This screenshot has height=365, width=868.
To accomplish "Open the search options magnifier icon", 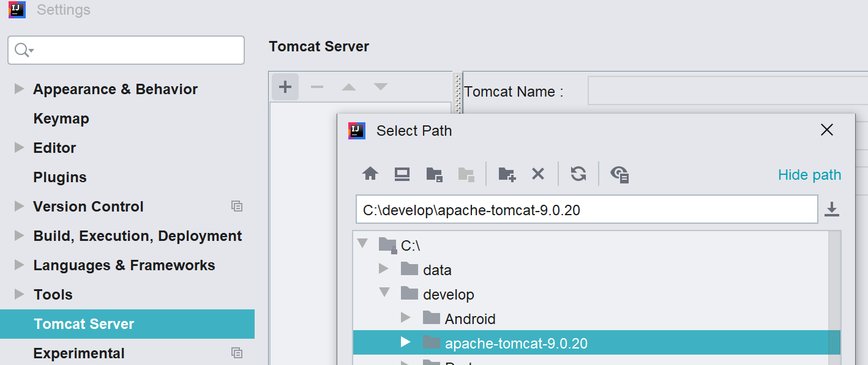I will pos(24,50).
